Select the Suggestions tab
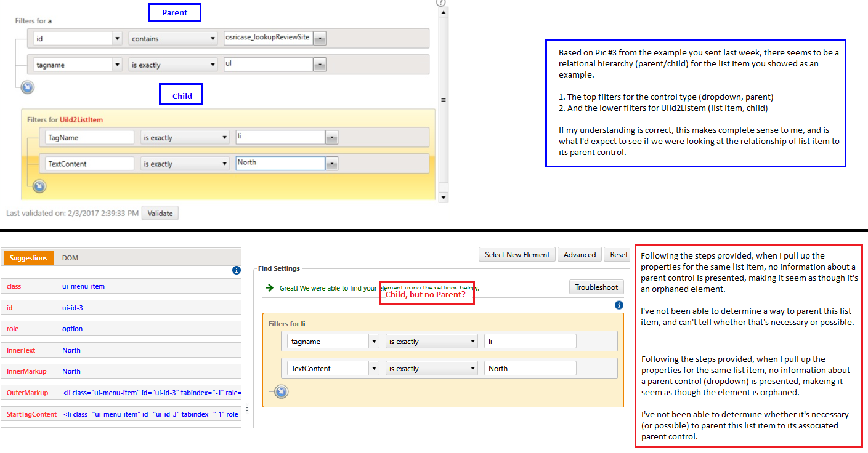 [28, 258]
